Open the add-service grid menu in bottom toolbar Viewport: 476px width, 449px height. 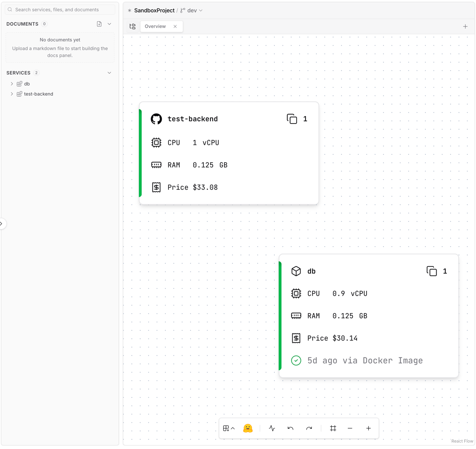point(229,428)
